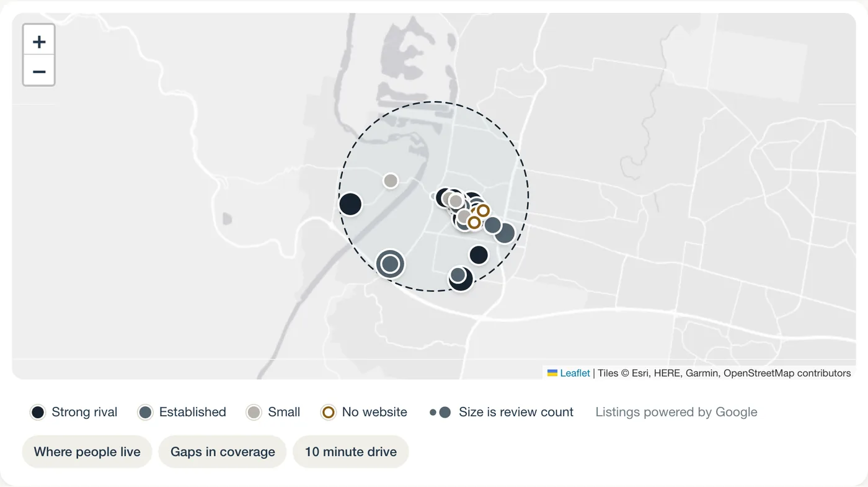Click the "Small" legend label
This screenshot has height=487, width=868.
coord(284,412)
